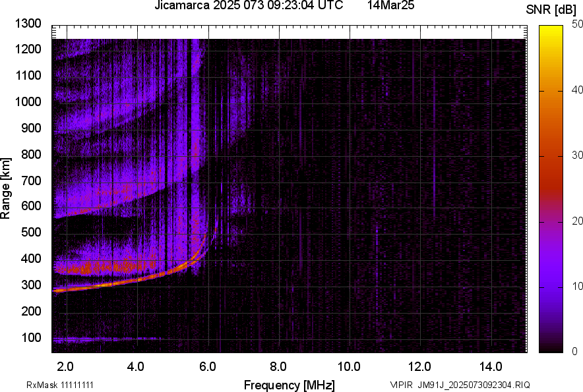Click the 'VIPIR' footer label
This screenshot has height=392, width=583.
click(x=401, y=385)
